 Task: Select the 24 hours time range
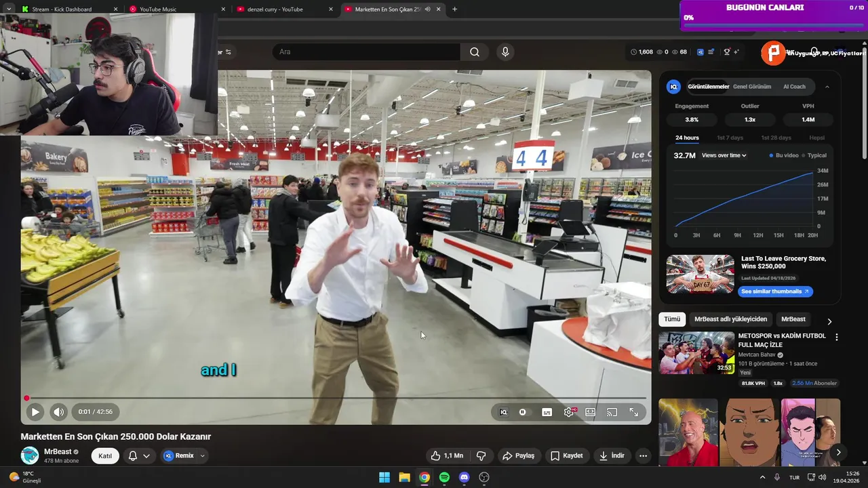tap(687, 138)
